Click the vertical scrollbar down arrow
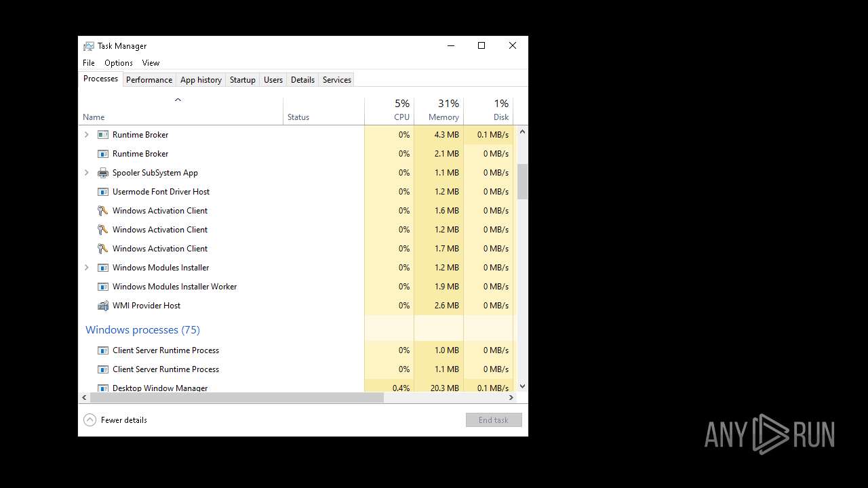Image resolution: width=868 pixels, height=488 pixels. tap(522, 386)
